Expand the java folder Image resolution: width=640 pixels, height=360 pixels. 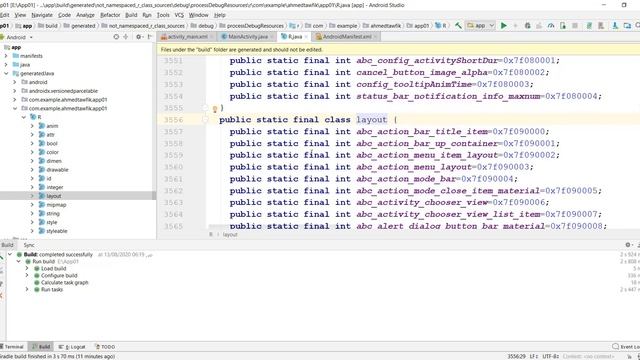[x=6, y=64]
